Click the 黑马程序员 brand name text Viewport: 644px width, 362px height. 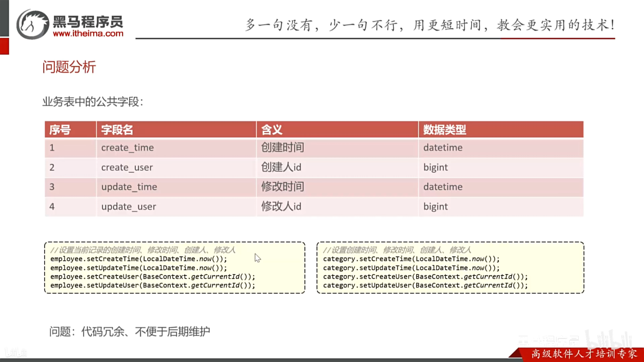(x=88, y=22)
